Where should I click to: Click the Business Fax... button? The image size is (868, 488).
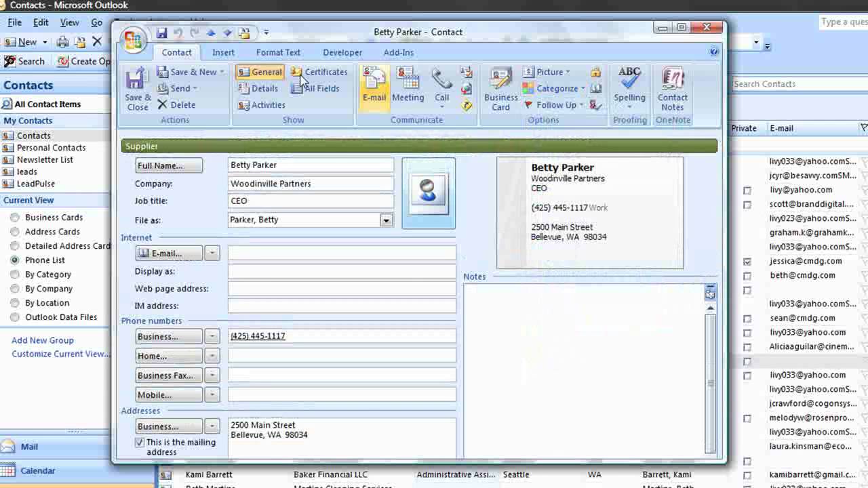pyautogui.click(x=169, y=375)
